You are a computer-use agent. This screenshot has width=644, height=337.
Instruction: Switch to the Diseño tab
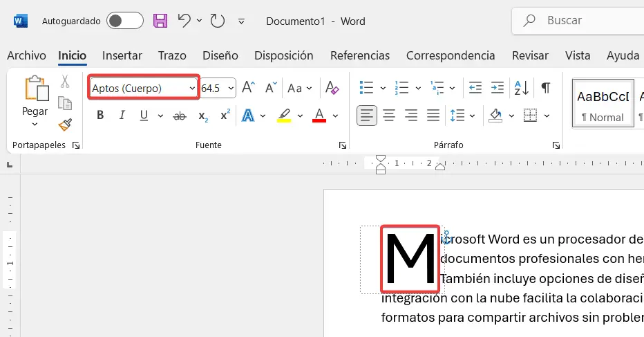tap(220, 55)
